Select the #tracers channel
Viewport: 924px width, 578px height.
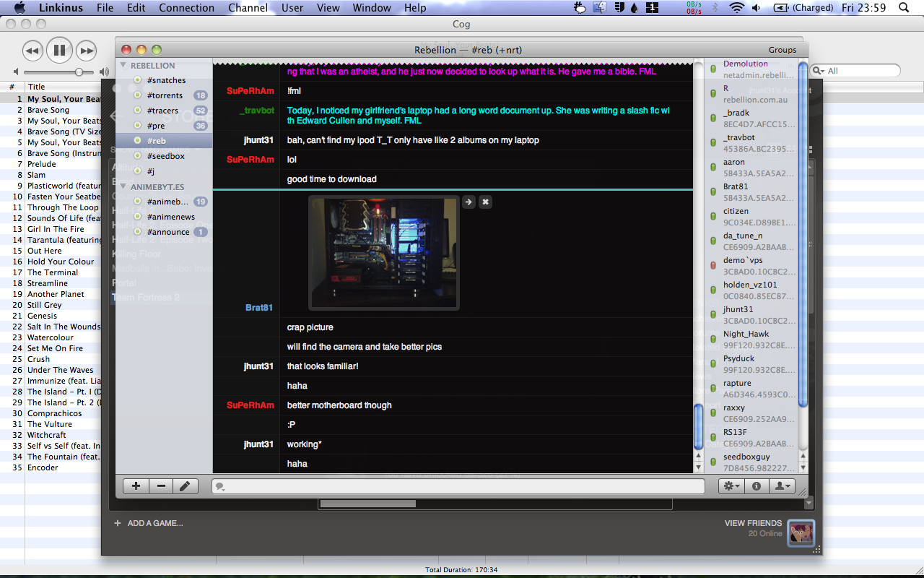click(x=164, y=111)
